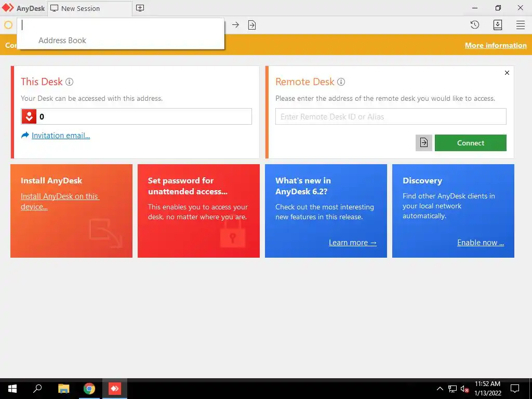Click the connection status circle icon
The image size is (532, 399).
coord(8,25)
